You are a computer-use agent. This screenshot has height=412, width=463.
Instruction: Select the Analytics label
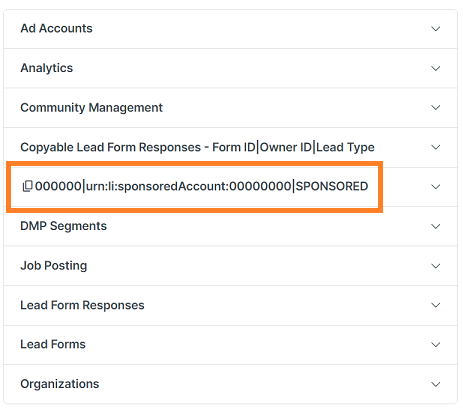point(47,68)
